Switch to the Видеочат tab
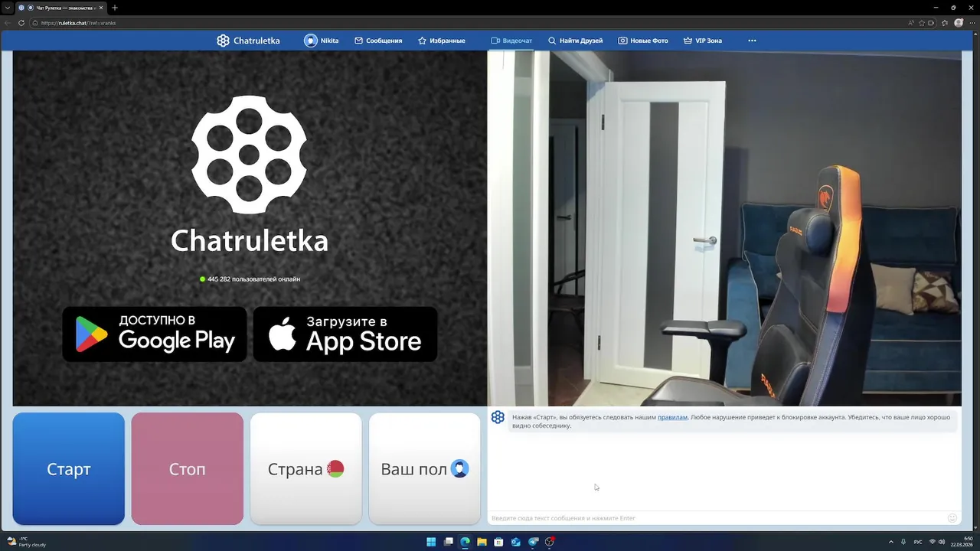 (511, 41)
